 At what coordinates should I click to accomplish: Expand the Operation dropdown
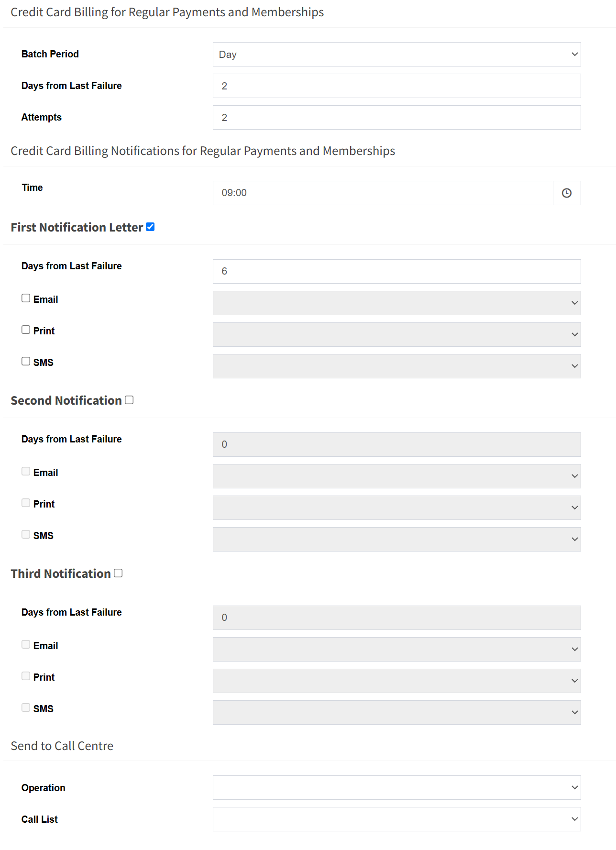pyautogui.click(x=397, y=787)
